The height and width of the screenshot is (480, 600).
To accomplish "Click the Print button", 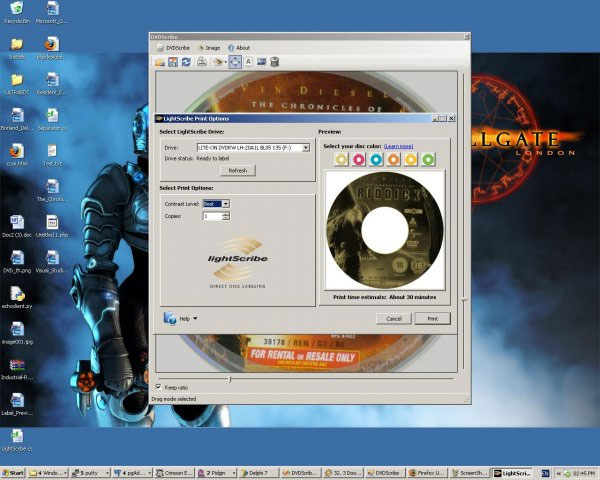I will [x=432, y=319].
